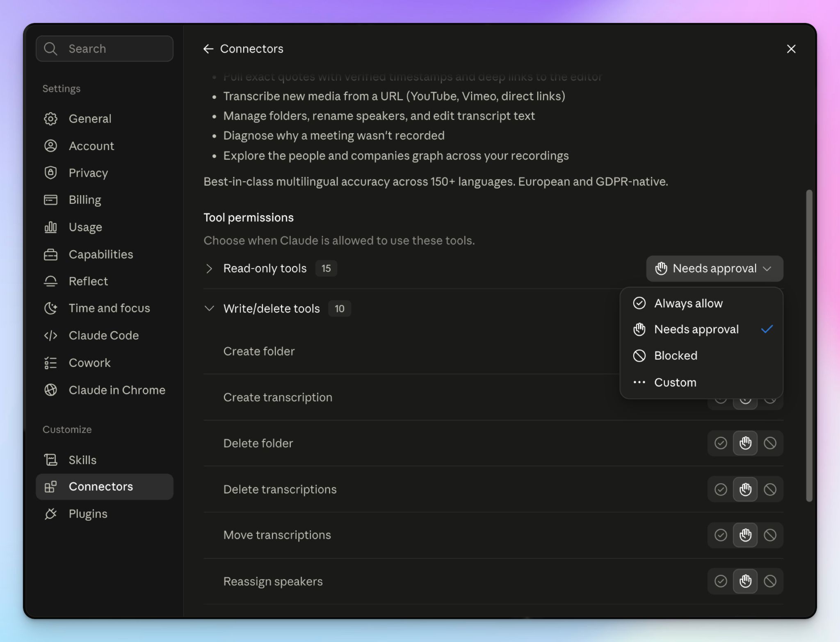Set Delete folder to always allow
This screenshot has height=642, width=840.
tap(721, 443)
